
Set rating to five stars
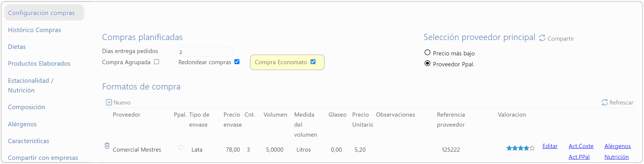532,148
